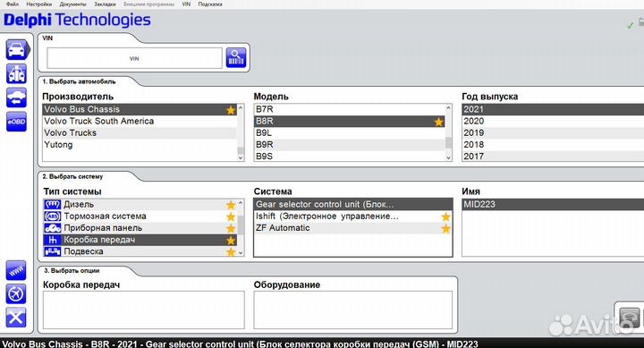Open the Закладки menu
The height and width of the screenshot is (348, 644).
pyautogui.click(x=105, y=4)
